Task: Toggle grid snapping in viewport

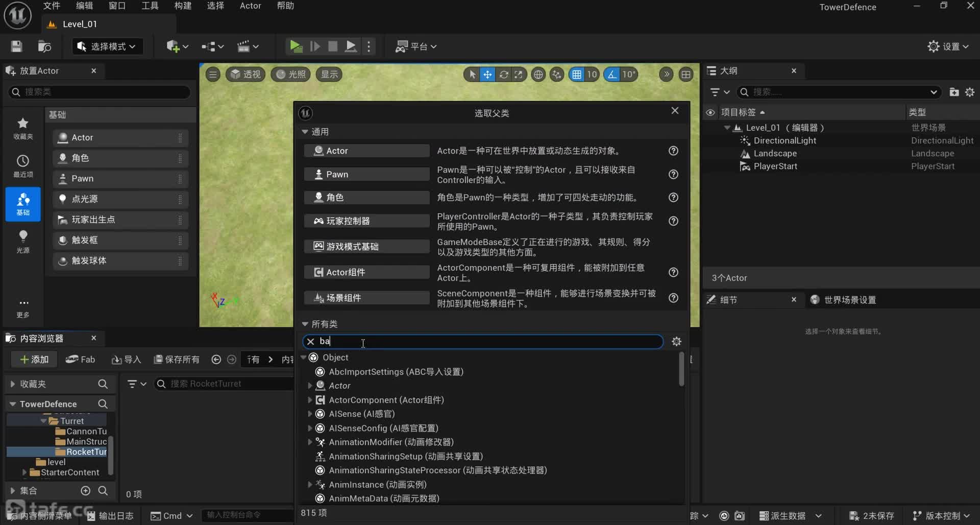Action: [577, 75]
